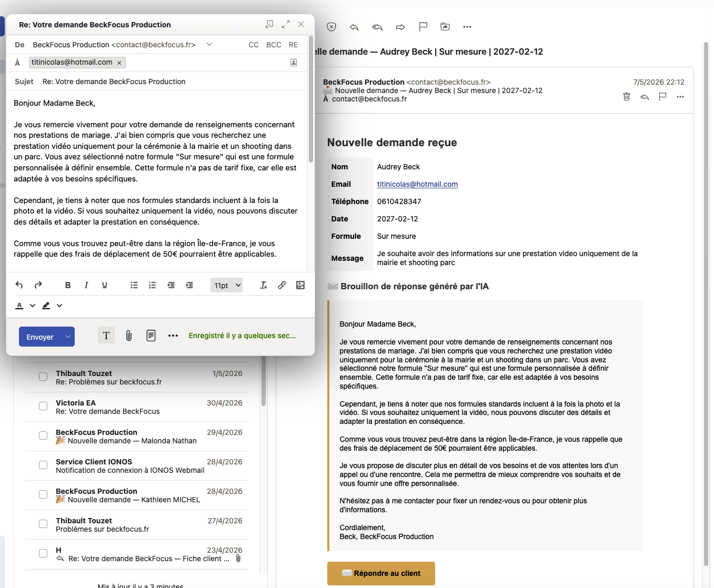Add the RE reply-to field

(x=294, y=45)
